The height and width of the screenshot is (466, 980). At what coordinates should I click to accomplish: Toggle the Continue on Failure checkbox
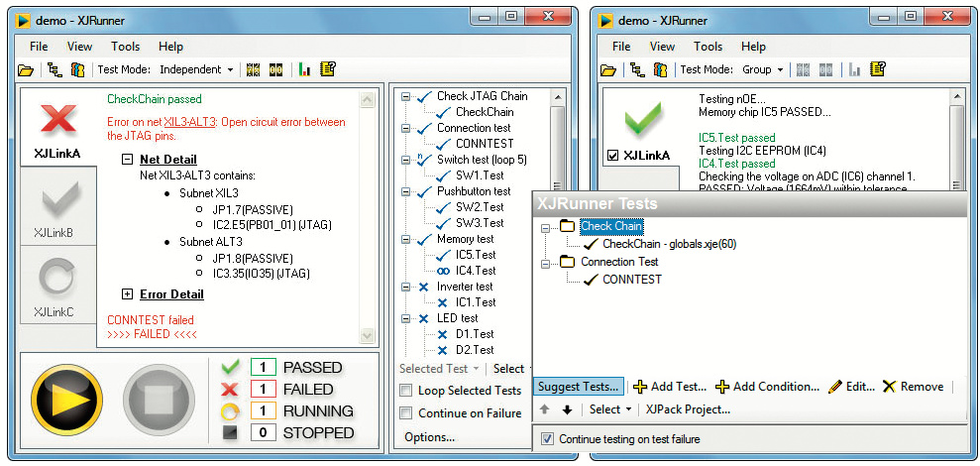pyautogui.click(x=406, y=413)
